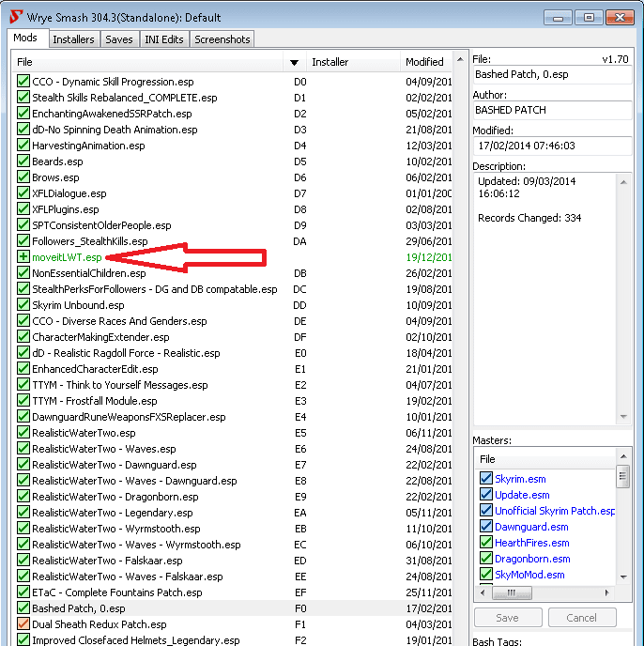Viewport: 644px width, 646px height.
Task: Toggle XFLDialogue.esp checkbox
Action: click(23, 192)
